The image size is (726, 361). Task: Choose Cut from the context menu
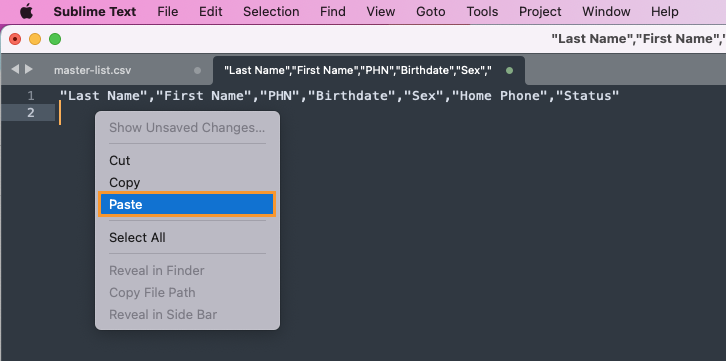point(187,161)
